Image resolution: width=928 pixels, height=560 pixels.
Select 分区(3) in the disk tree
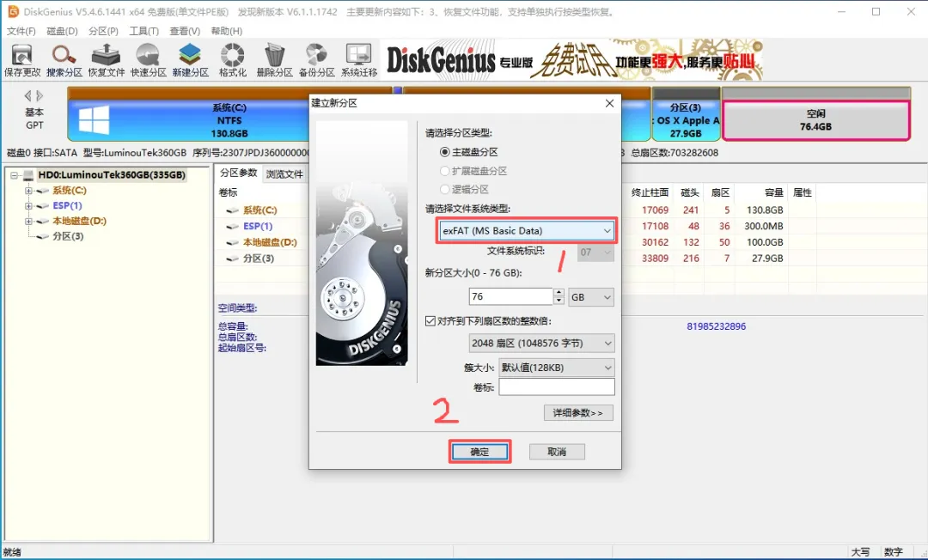pos(68,236)
